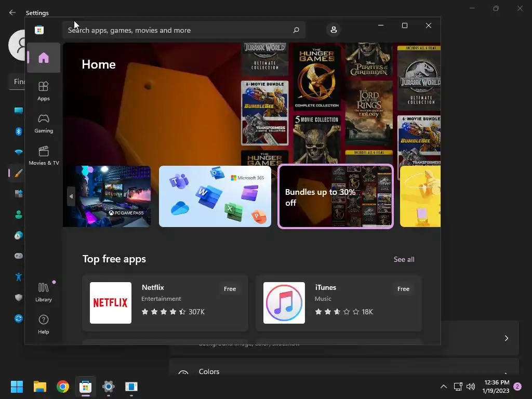Click the Top free apps heading
This screenshot has height=399, width=532.
114,259
